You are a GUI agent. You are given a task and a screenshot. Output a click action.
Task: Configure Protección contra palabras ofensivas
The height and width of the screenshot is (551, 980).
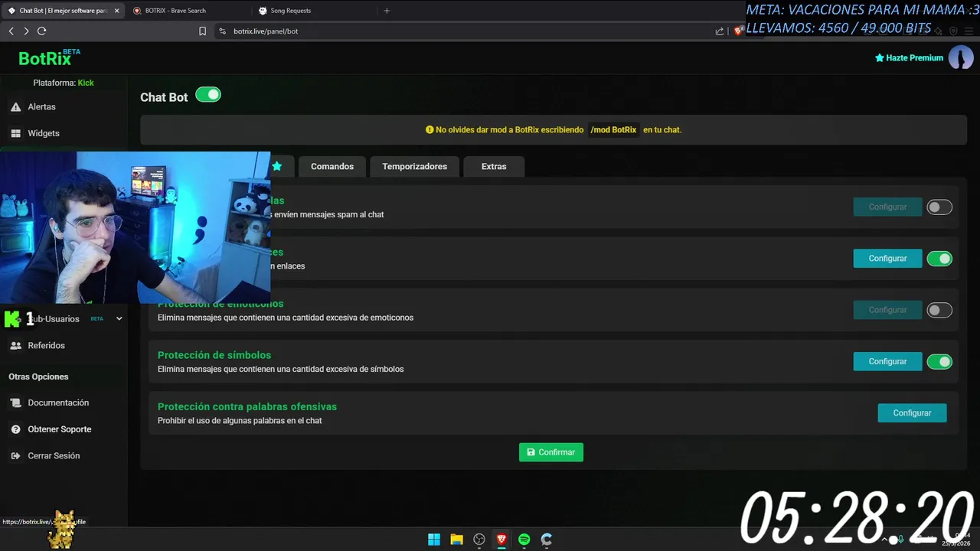click(912, 413)
